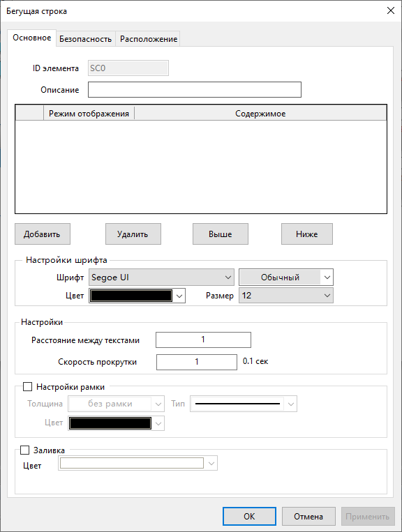Click the Отмена button
The width and height of the screenshot is (402, 532).
(x=308, y=517)
